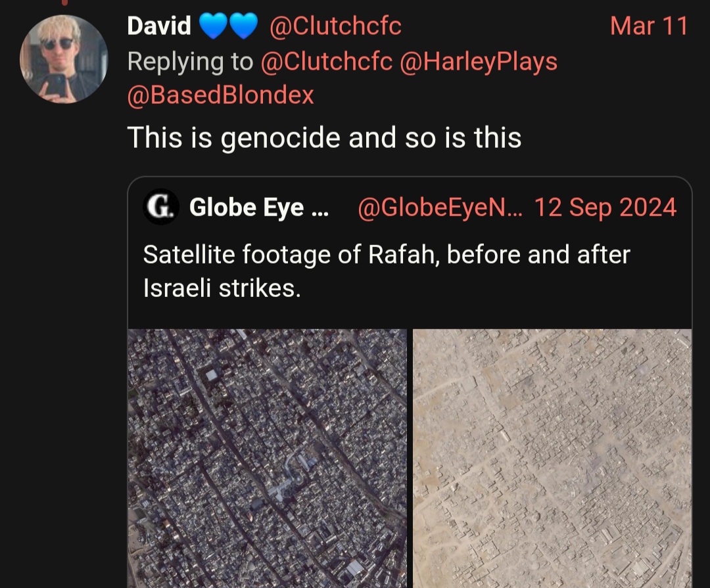This screenshot has height=588, width=710.
Task: Open the @BasedBlondex mention
Action: (220, 96)
